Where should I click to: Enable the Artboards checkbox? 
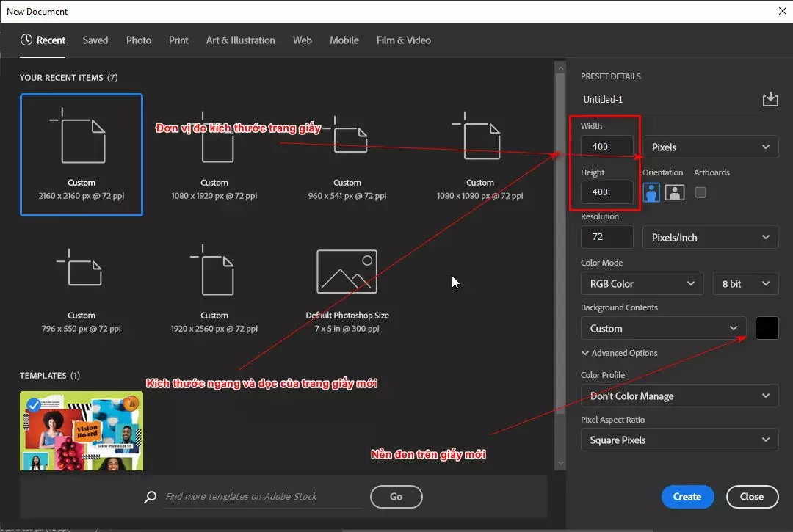701,192
